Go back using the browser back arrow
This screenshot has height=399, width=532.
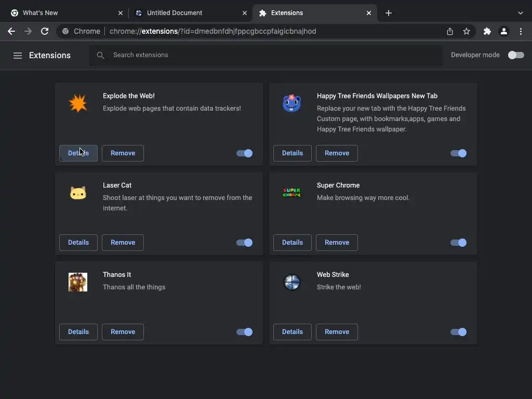tap(11, 31)
